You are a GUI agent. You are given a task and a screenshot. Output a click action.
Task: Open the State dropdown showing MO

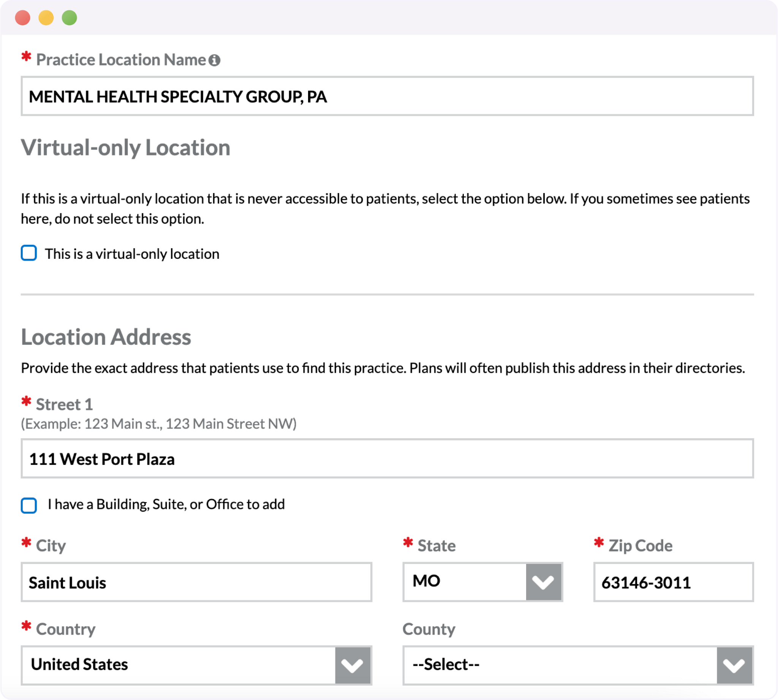482,582
